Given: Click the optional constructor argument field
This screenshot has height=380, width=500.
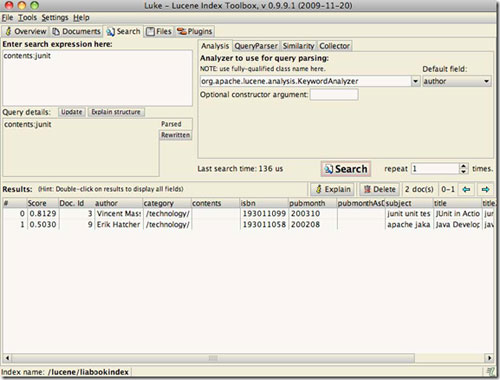Looking at the screenshot, I should [x=334, y=95].
